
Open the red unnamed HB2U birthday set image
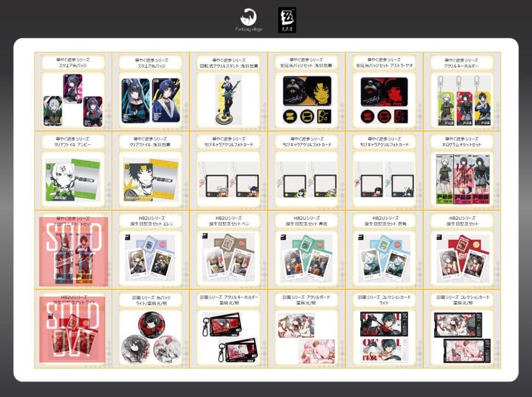tap(462, 258)
